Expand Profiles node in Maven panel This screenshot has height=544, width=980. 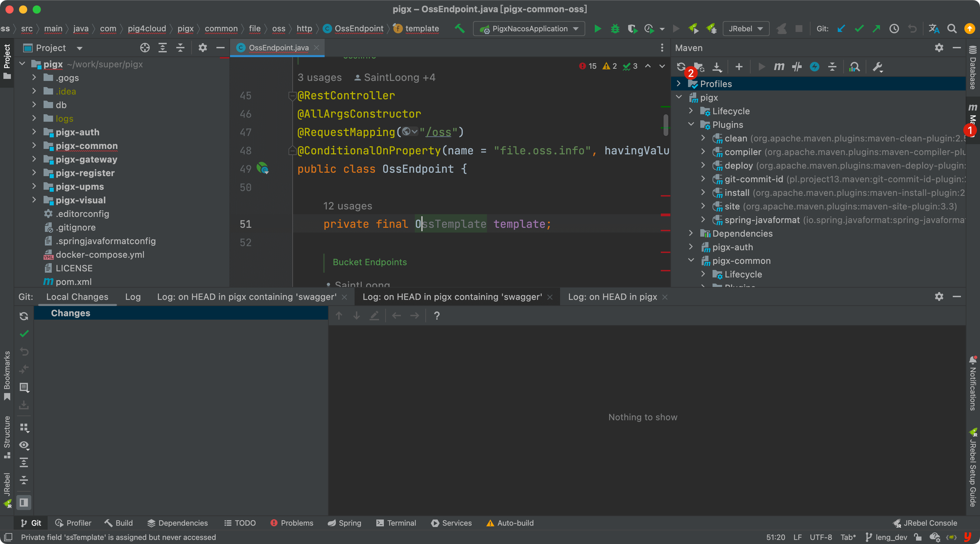(678, 84)
